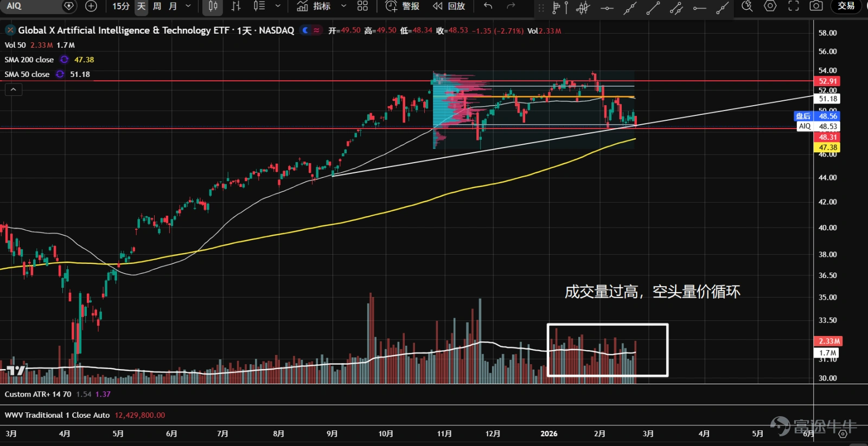Select the volume profile drawing tool
868x446 pixels.
pos(559,7)
